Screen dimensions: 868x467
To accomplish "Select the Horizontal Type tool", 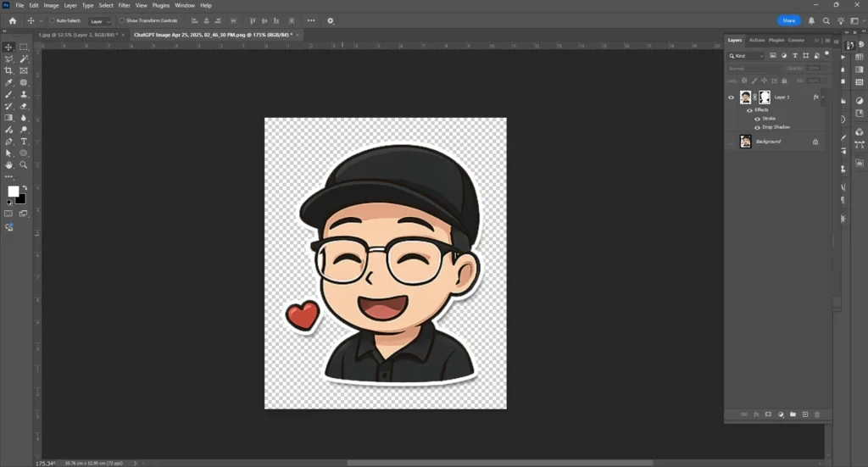I will coord(24,142).
